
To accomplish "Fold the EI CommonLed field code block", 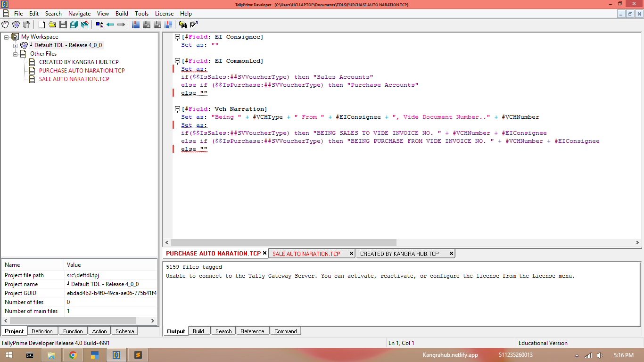I will pos(177,61).
